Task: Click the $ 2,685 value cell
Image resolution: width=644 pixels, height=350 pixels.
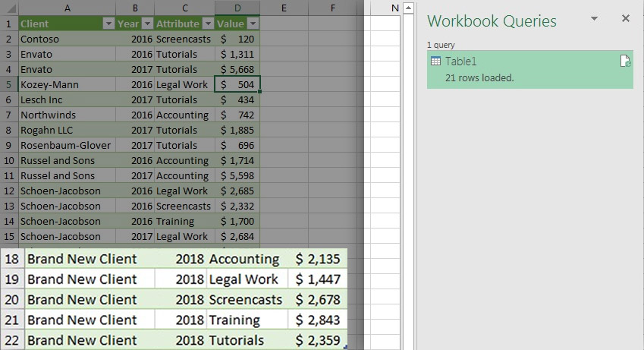Action: (x=237, y=191)
